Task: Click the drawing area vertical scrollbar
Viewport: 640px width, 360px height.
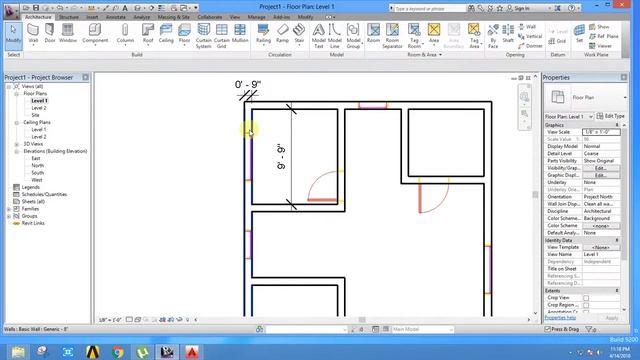Action: [536, 195]
